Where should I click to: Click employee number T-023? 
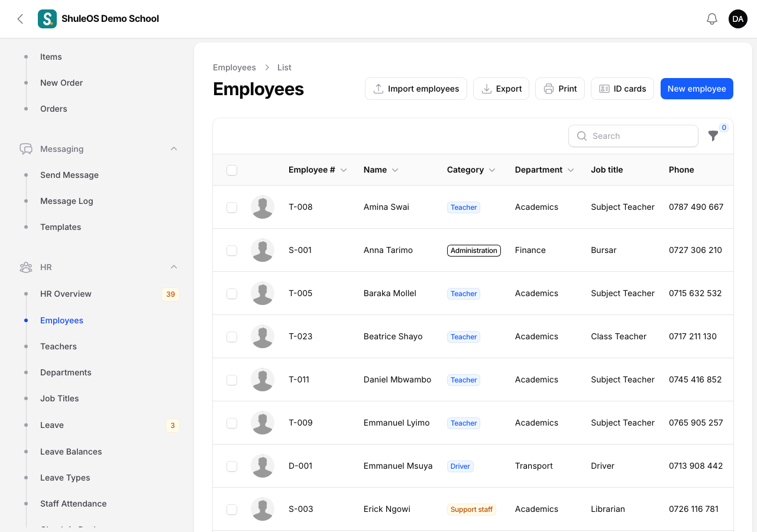point(300,336)
